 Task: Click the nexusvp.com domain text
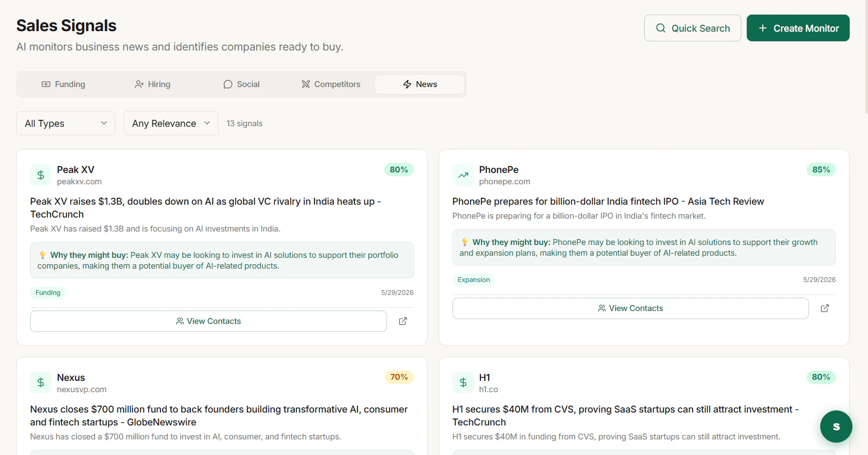[x=82, y=389]
